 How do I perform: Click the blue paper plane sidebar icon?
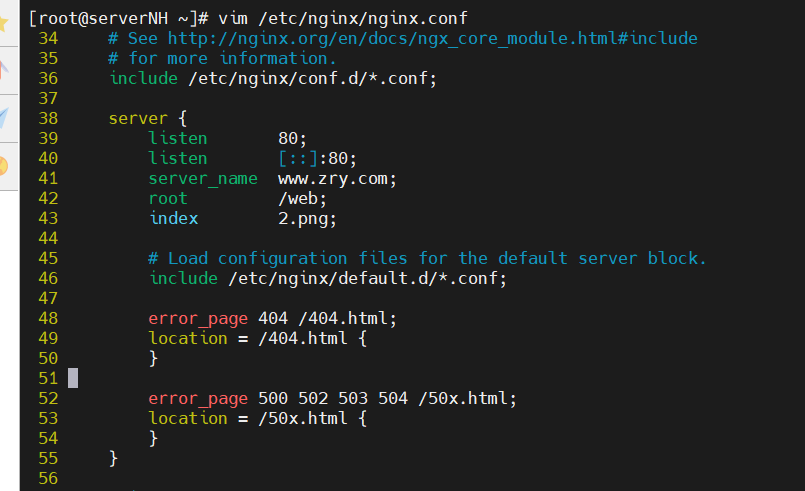coord(4,118)
